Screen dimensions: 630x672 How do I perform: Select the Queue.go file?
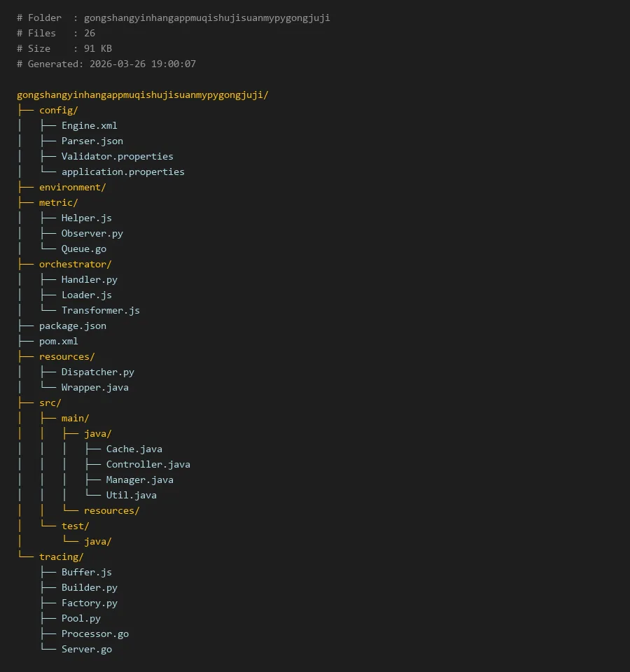83,248
